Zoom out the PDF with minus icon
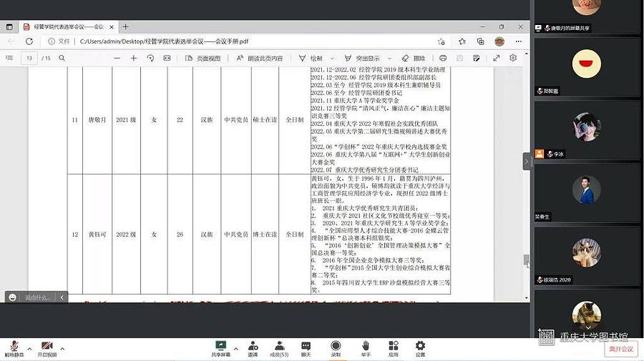This screenshot has height=361, width=644. pos(117,58)
